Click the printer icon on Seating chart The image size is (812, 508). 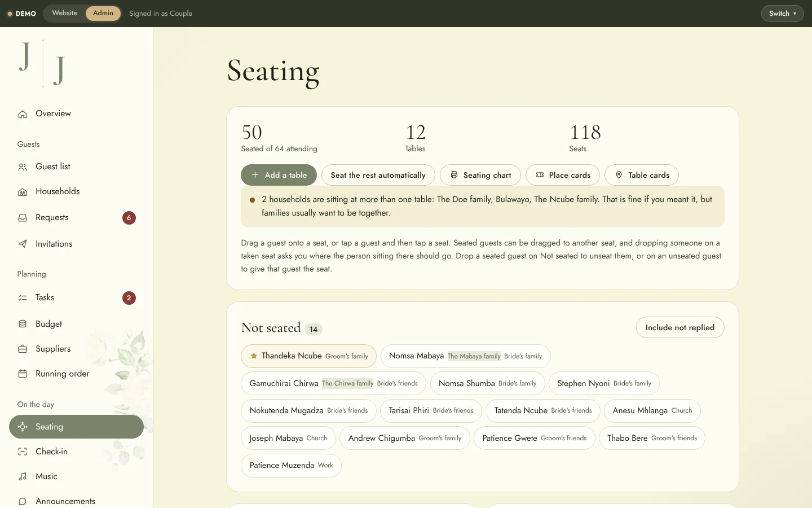(454, 175)
